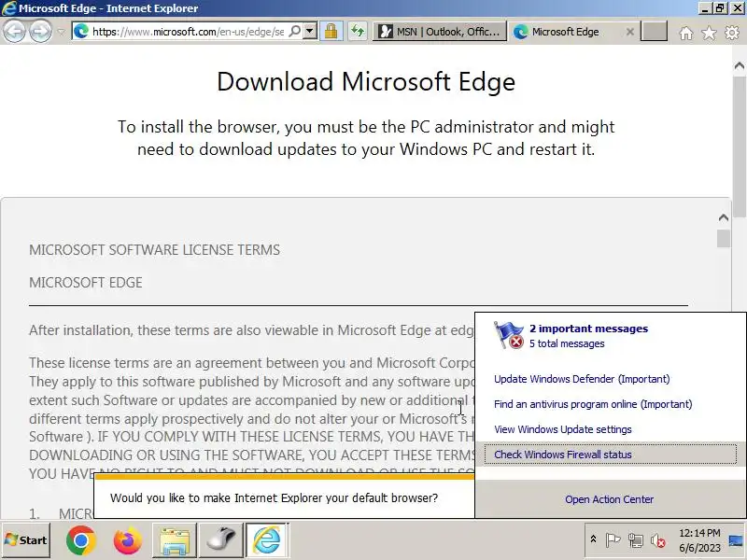Image resolution: width=747 pixels, height=560 pixels.
Task: Click the network icon in system tray
Action: pos(636,540)
